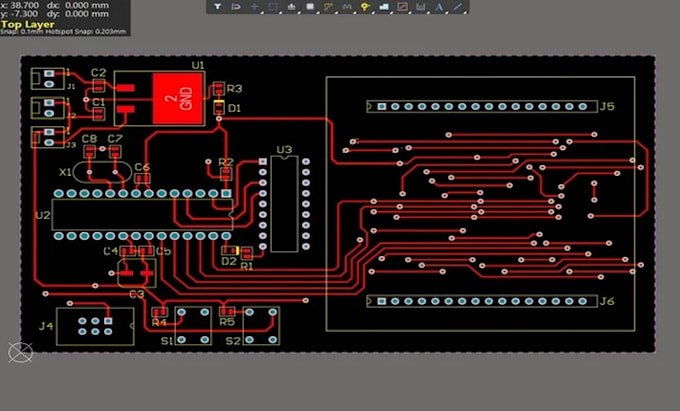Select the J1 connector square pad
680x411 pixels.
click(49, 74)
